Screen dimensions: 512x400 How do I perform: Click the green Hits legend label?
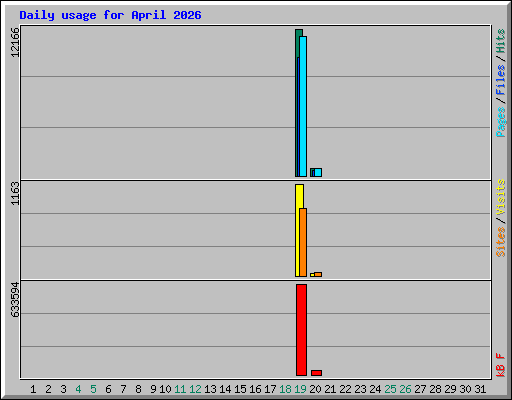click(x=501, y=41)
